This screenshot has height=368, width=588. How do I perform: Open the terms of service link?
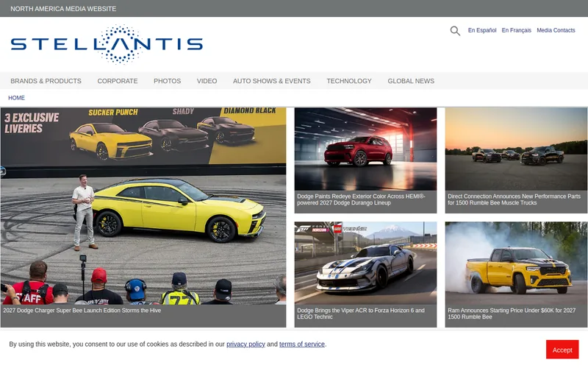pos(302,344)
